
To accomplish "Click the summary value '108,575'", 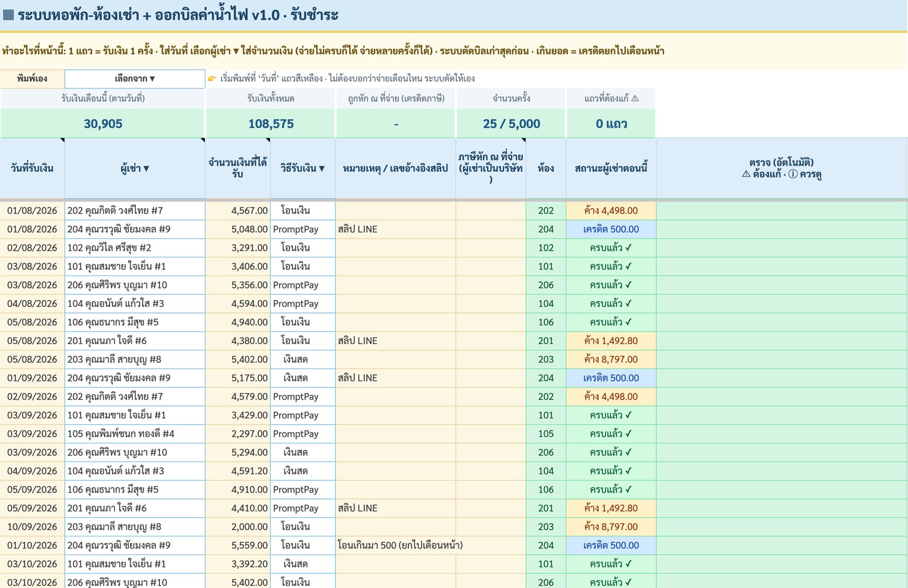I will [271, 124].
